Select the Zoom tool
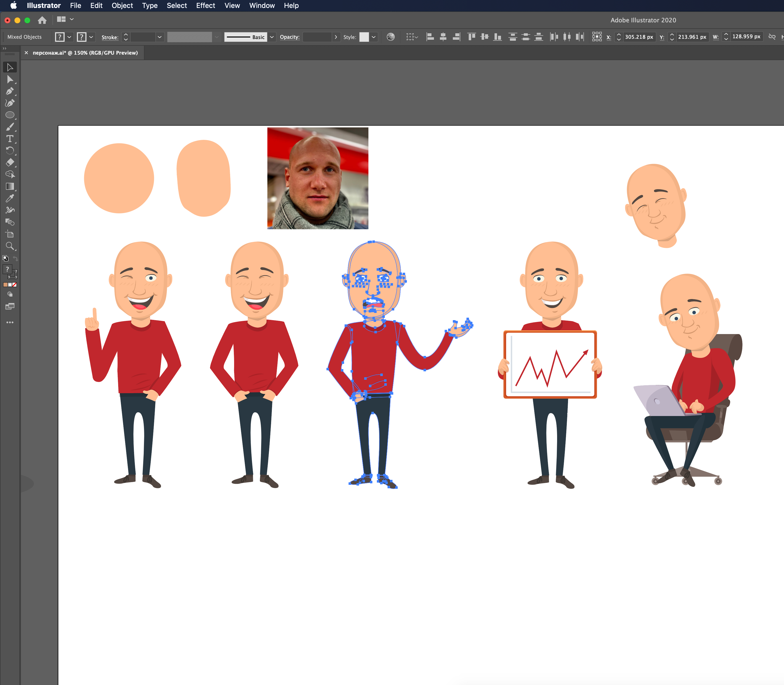Screen dimensions: 784x685 pos(10,246)
